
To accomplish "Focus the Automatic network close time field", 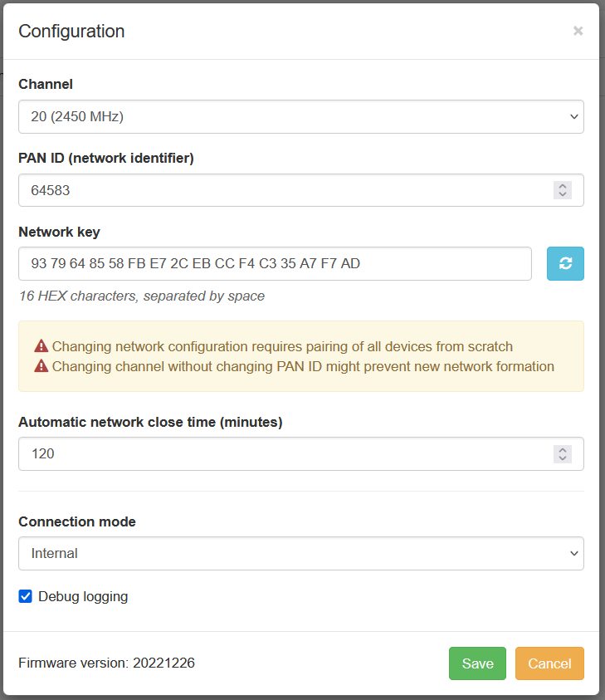I will 282,454.
